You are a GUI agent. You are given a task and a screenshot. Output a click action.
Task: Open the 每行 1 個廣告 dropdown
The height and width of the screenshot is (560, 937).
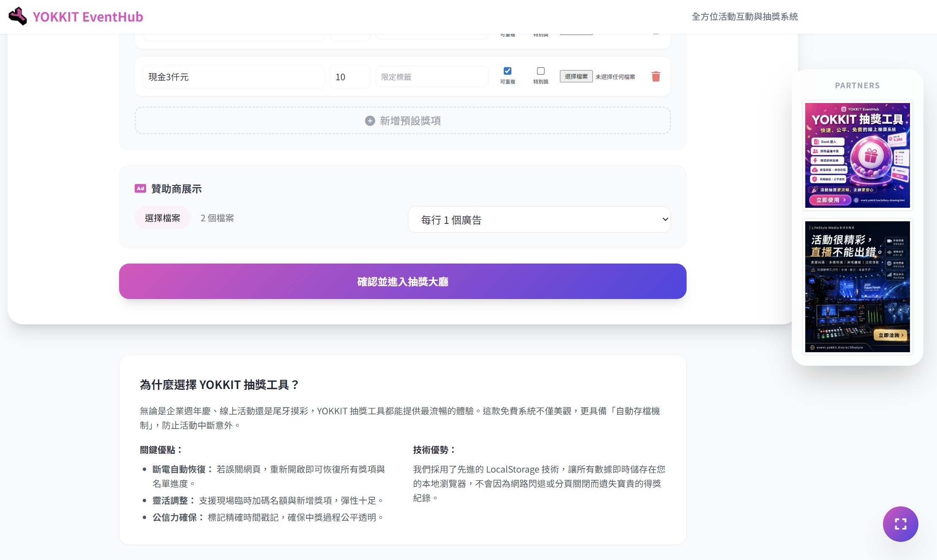coord(539,220)
